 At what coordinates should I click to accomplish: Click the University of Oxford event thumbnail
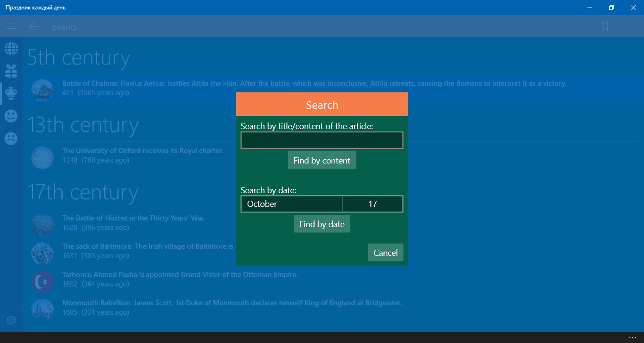pos(42,157)
